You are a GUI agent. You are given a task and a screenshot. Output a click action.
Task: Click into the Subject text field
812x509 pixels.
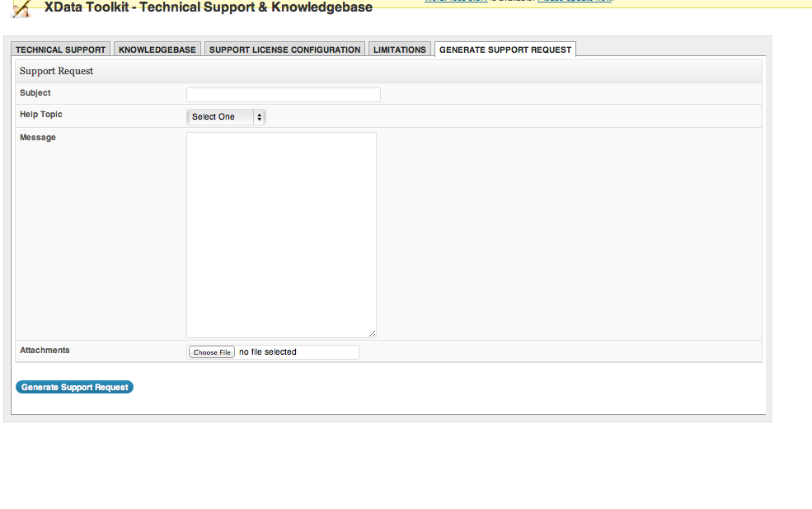(284, 95)
